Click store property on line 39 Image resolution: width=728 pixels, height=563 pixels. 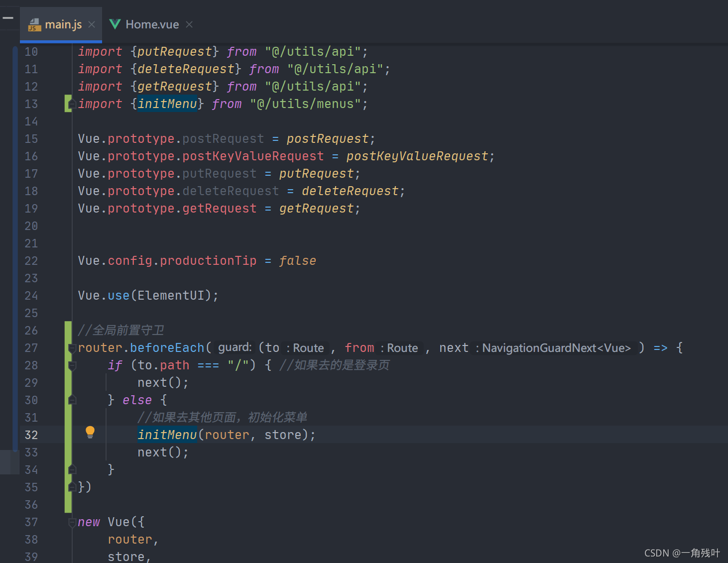tap(126, 557)
